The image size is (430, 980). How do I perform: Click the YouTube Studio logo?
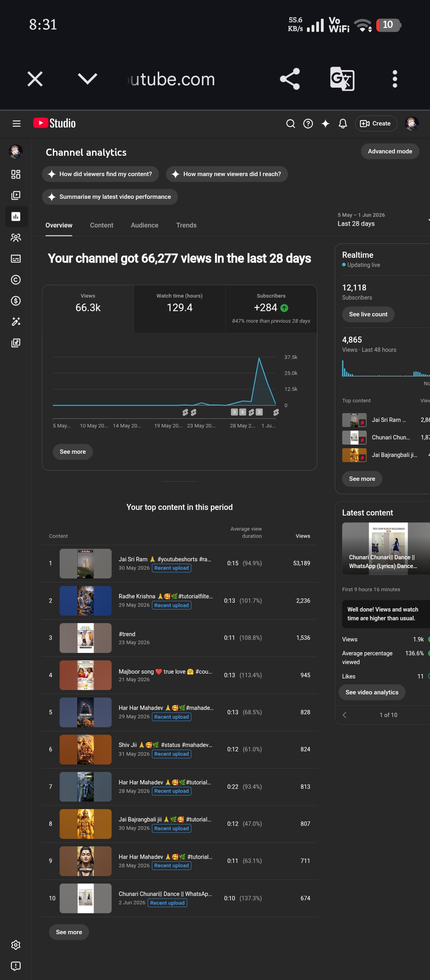pyautogui.click(x=55, y=123)
